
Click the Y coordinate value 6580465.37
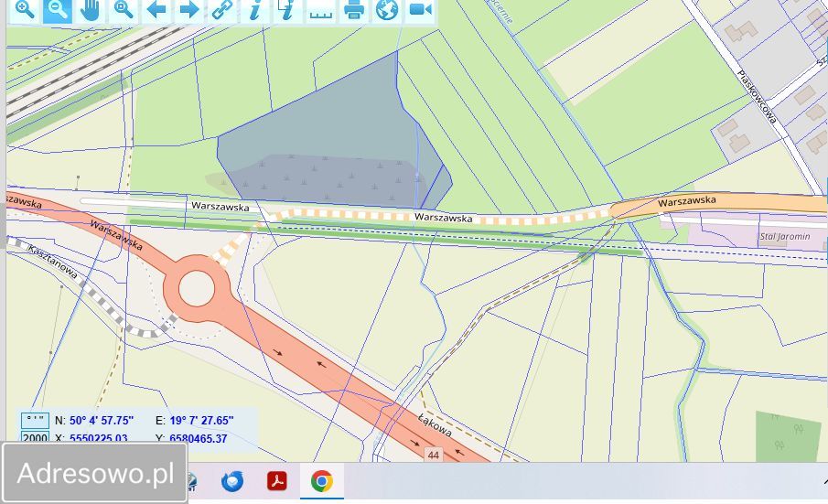[199, 438]
